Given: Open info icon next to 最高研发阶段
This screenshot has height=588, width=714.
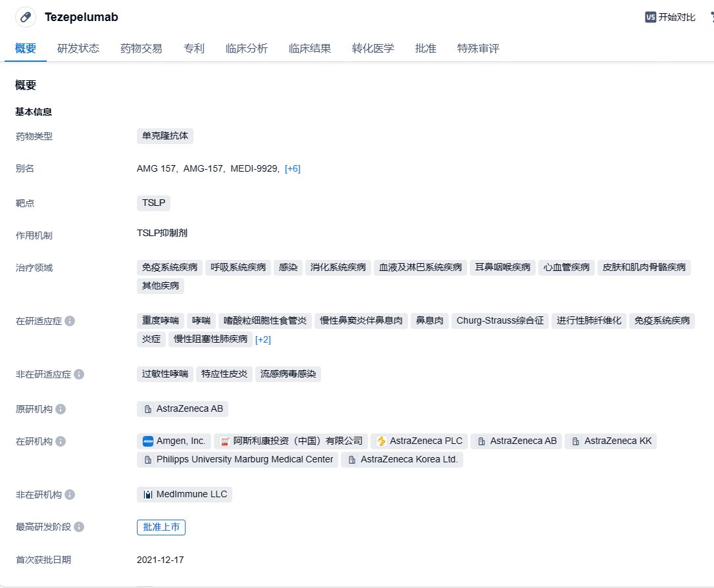Looking at the screenshot, I should click(x=79, y=527).
